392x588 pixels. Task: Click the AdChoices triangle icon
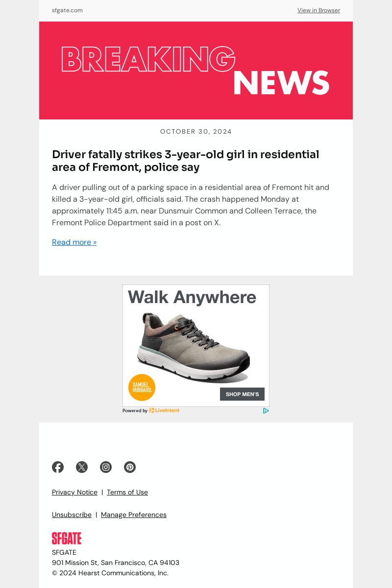[266, 411]
